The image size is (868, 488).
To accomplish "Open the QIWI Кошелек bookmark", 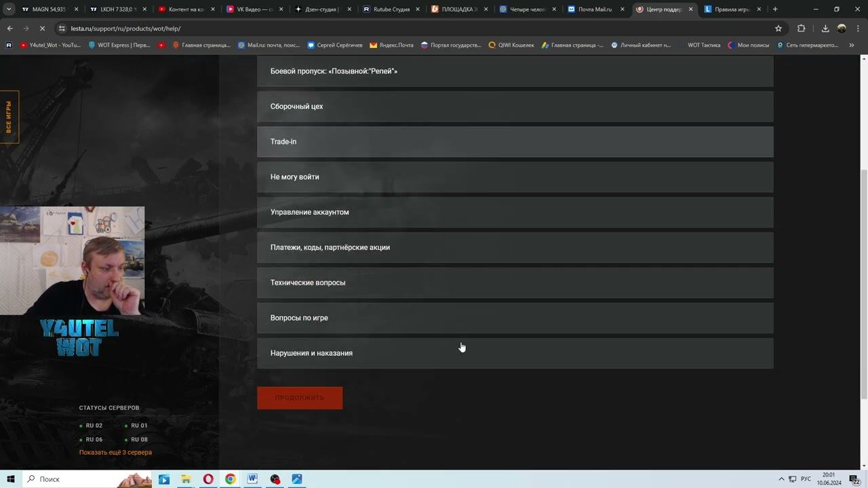I will click(511, 45).
